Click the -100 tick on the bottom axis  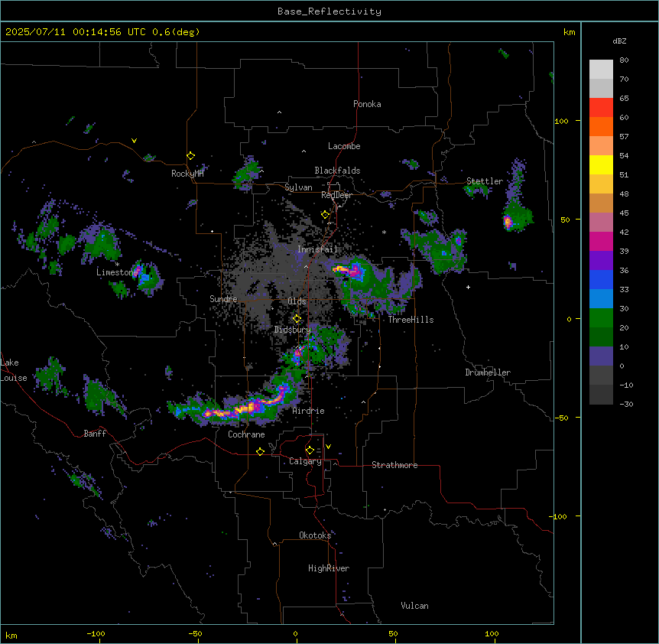pyautogui.click(x=96, y=633)
